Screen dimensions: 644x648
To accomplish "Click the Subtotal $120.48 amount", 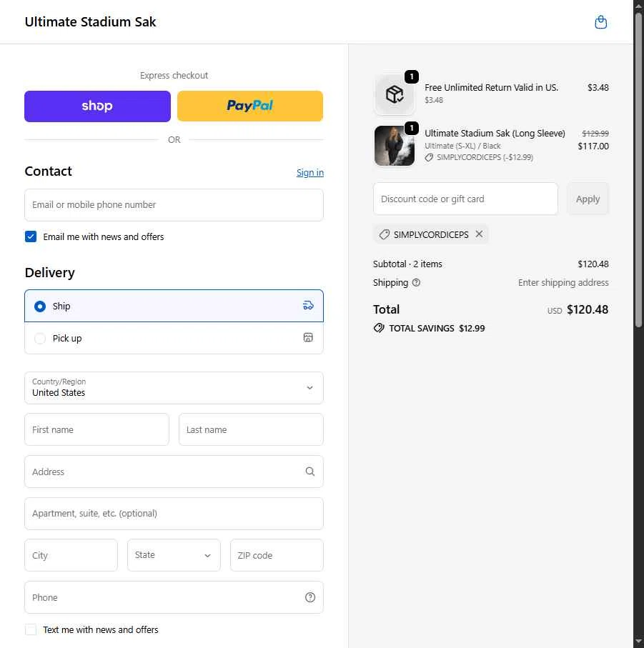I will pyautogui.click(x=593, y=264).
